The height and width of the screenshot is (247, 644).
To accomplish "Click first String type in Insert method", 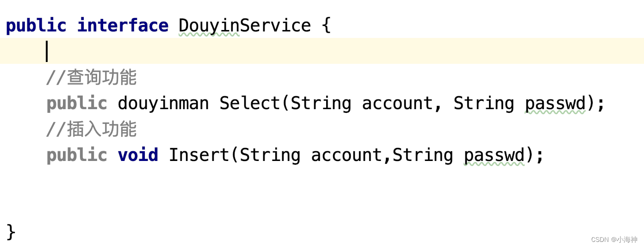I will tap(270, 155).
